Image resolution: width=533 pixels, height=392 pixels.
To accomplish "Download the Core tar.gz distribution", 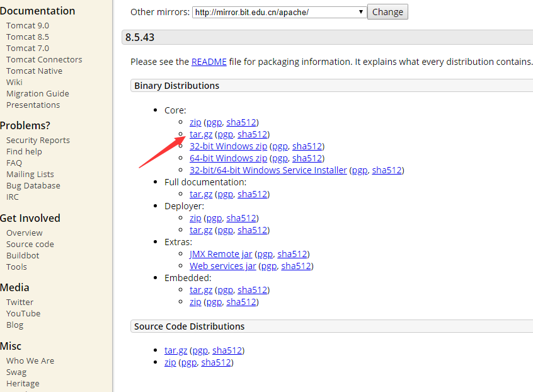I will [x=201, y=134].
